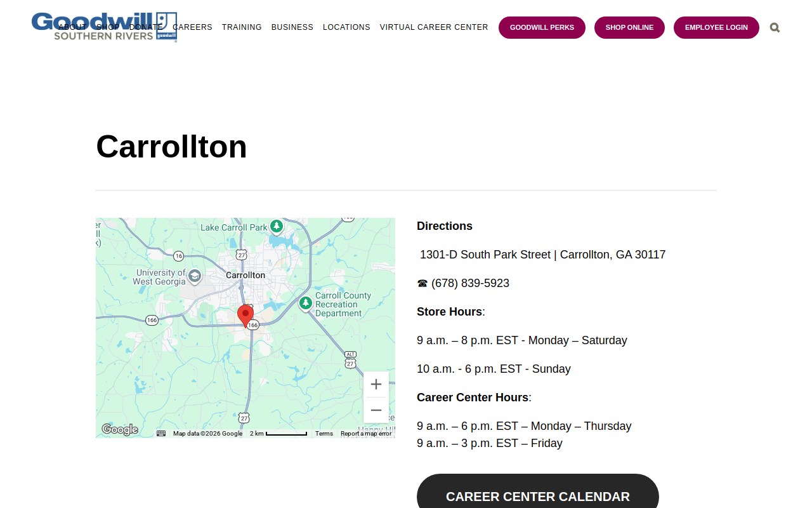
Task: Open the Shop menu
Action: (108, 27)
